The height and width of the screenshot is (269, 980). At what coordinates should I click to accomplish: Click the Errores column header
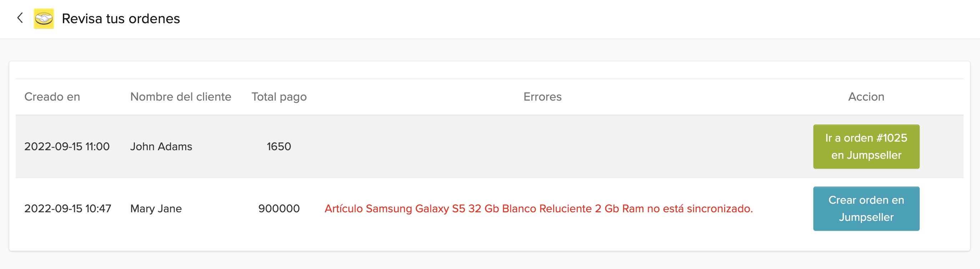pyautogui.click(x=542, y=97)
